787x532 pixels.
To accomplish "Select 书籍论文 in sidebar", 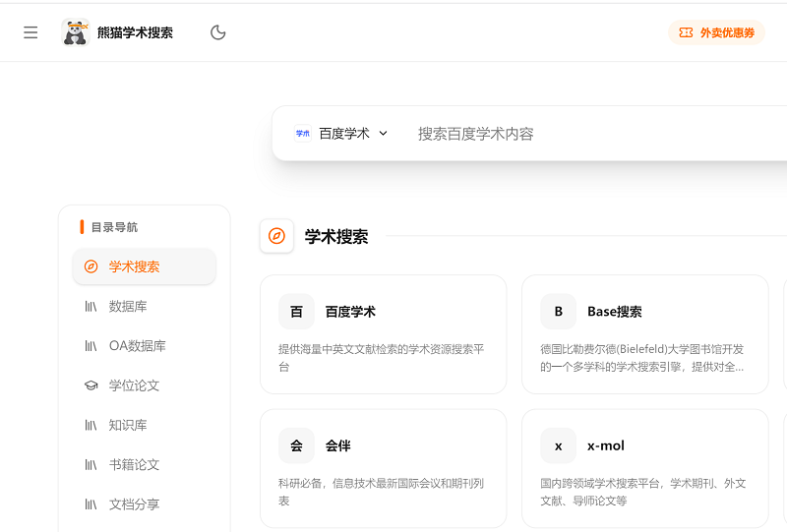I will tap(144, 465).
